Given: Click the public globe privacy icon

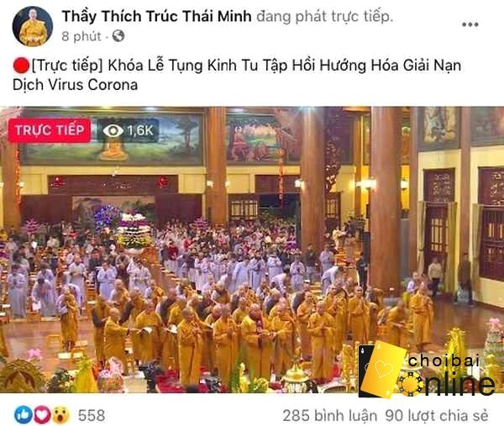Looking at the screenshot, I should [118, 36].
